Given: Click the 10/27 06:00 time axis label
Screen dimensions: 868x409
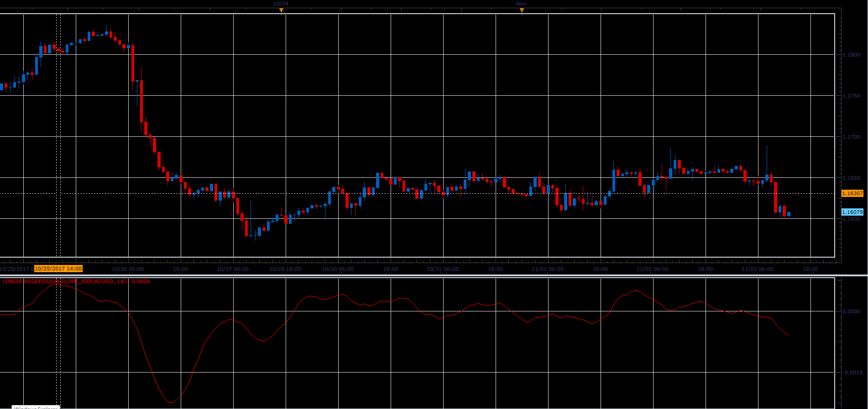Looking at the screenshot, I should pos(233,269).
